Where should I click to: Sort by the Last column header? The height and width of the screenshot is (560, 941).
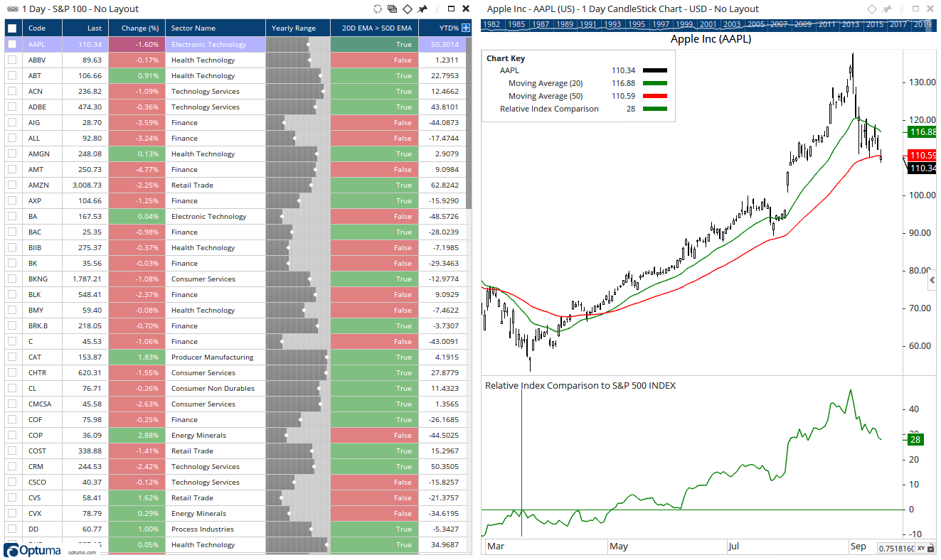point(85,28)
